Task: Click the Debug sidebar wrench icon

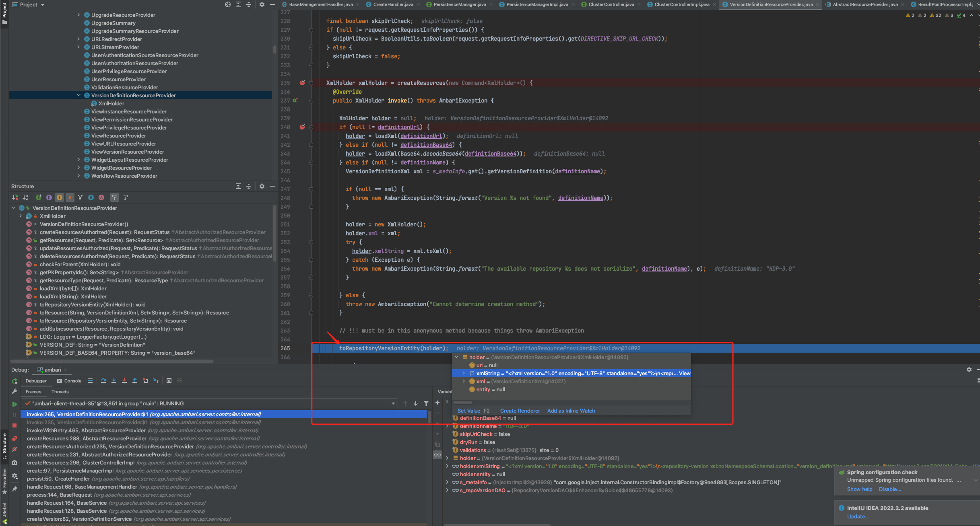Action: (14, 391)
